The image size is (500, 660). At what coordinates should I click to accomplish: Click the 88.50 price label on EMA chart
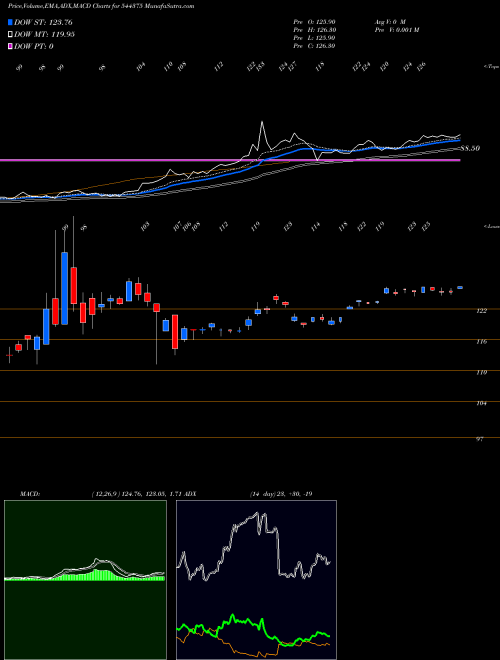click(471, 149)
